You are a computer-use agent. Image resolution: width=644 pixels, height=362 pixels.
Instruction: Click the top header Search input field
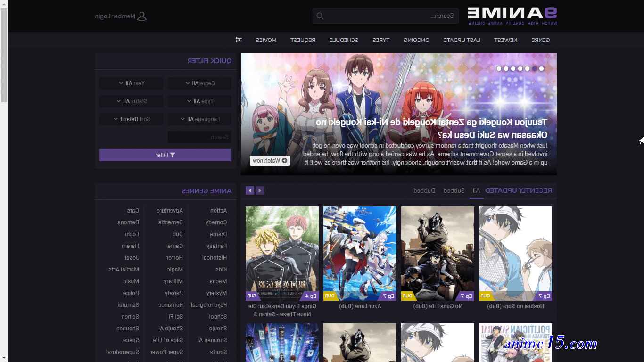pos(385,16)
